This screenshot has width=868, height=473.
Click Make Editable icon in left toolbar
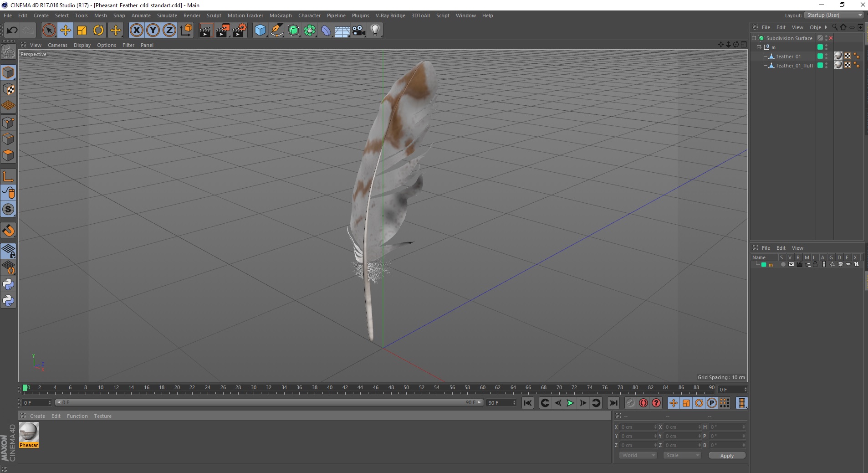[8, 52]
